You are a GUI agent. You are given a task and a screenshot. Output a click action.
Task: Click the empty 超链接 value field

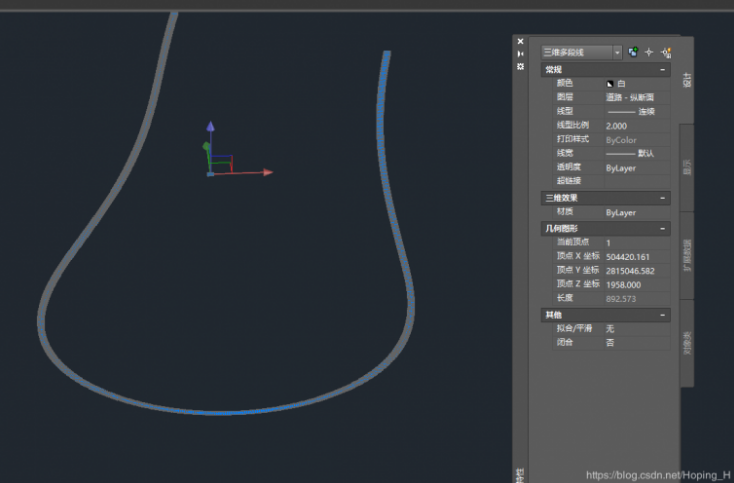tap(637, 181)
